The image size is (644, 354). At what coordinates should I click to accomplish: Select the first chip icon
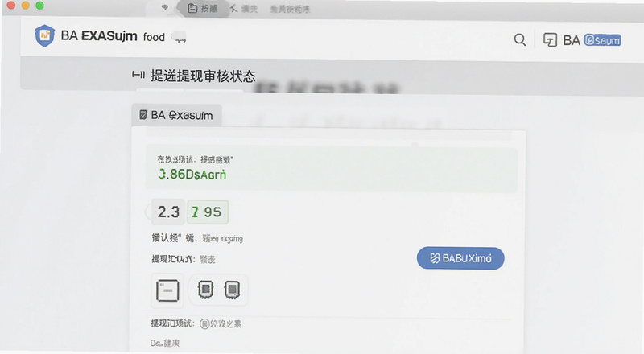[x=205, y=290]
